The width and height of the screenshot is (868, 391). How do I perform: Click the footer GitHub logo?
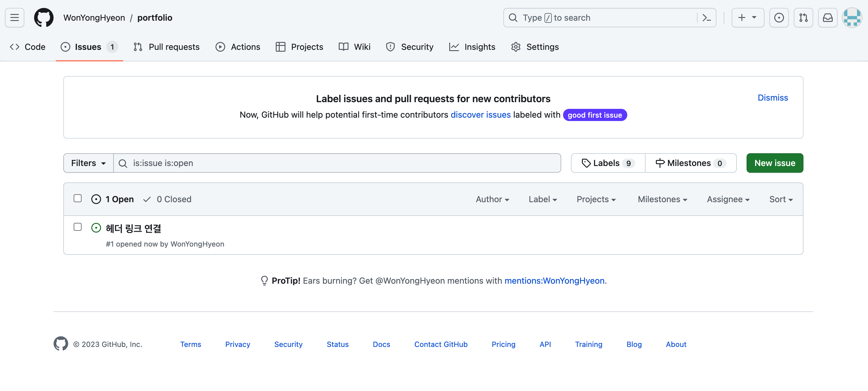(x=61, y=344)
